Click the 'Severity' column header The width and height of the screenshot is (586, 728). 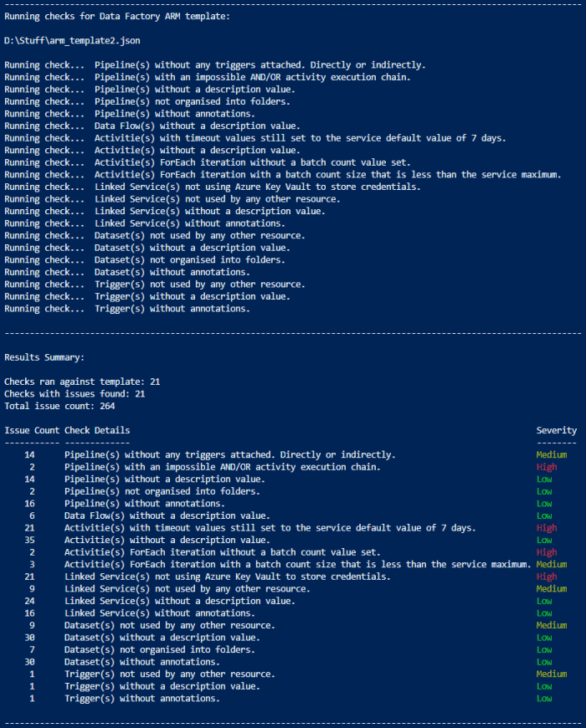tap(556, 430)
